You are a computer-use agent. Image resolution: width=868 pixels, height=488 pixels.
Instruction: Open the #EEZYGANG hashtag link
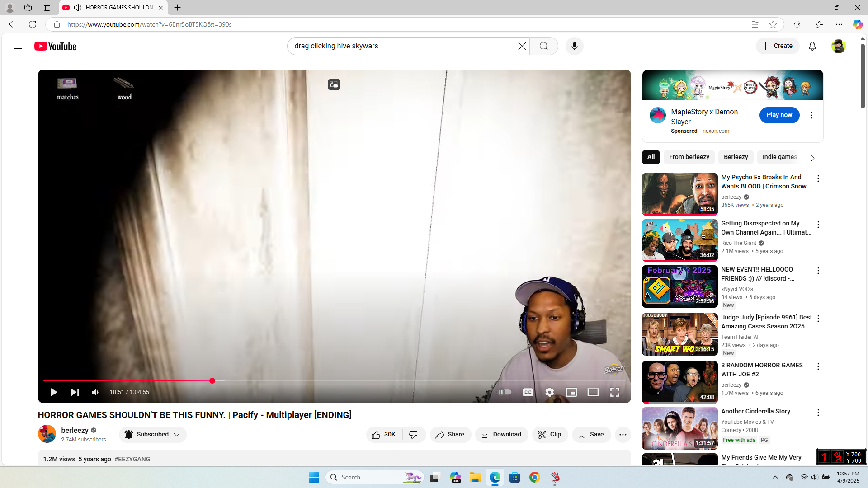click(x=132, y=459)
